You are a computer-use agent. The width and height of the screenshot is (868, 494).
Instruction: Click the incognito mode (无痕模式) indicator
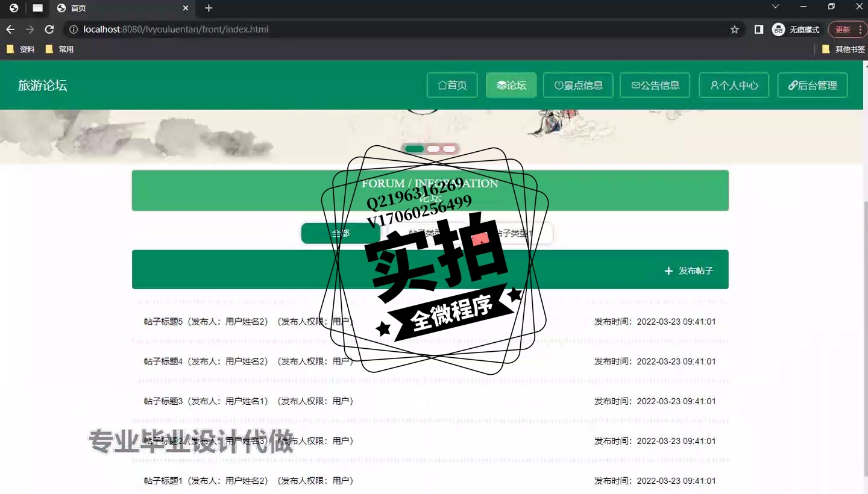[797, 30]
